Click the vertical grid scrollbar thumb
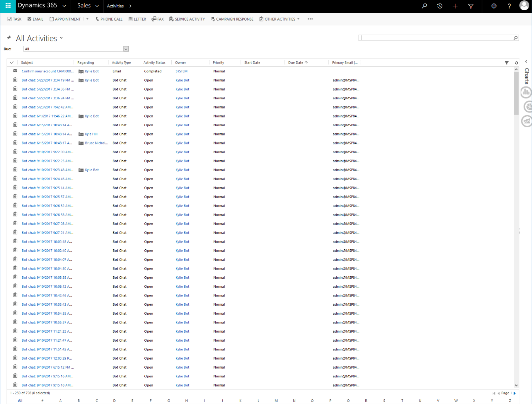This screenshot has width=532, height=404. pos(516,93)
